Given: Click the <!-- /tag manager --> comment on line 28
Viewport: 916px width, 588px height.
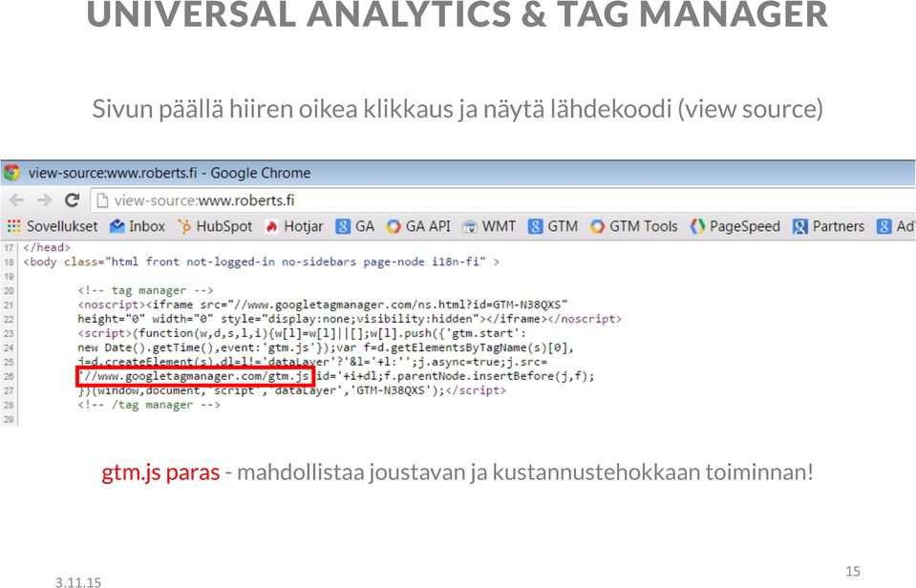Looking at the screenshot, I should point(149,406).
